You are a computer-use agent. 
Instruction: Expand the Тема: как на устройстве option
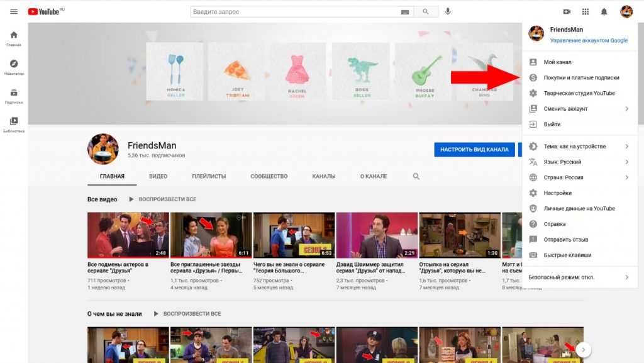(x=579, y=147)
